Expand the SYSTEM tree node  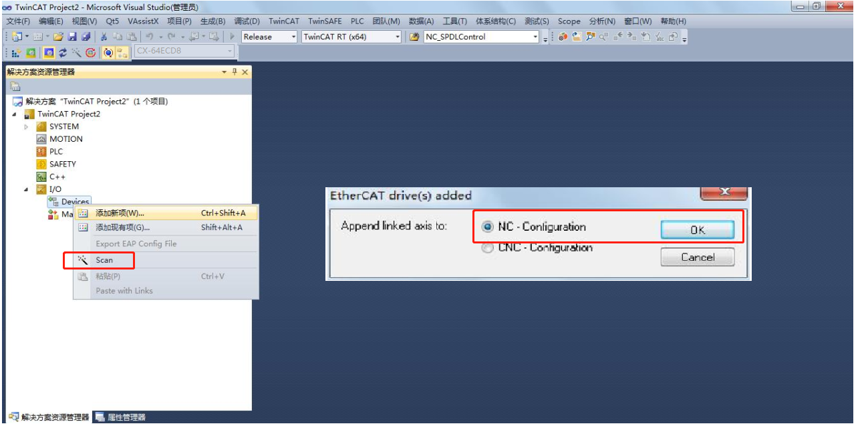[27, 127]
